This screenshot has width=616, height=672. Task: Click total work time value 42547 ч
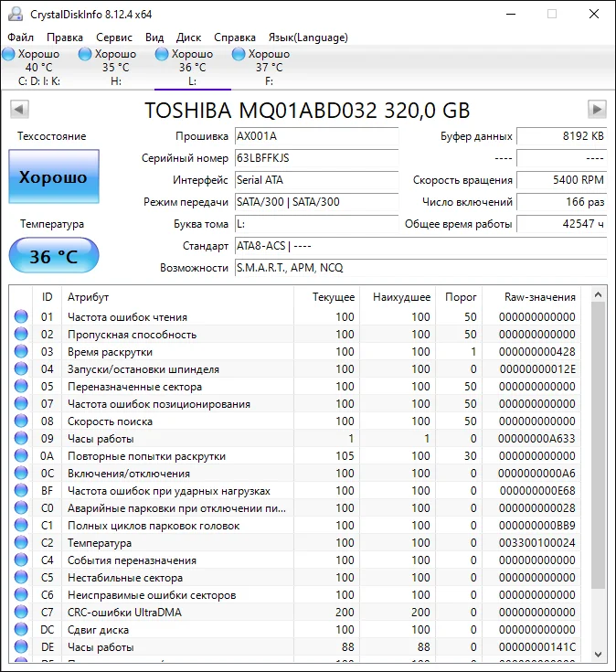coord(561,224)
